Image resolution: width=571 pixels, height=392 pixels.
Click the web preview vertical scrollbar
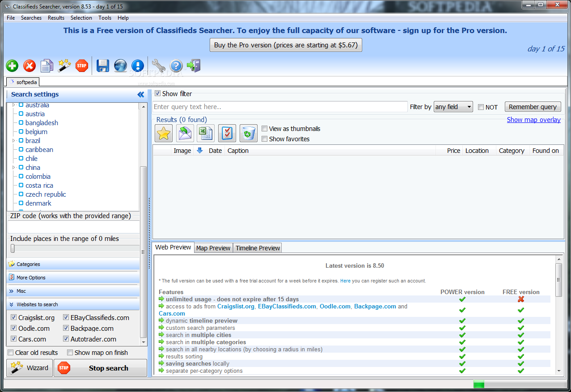tap(559, 280)
